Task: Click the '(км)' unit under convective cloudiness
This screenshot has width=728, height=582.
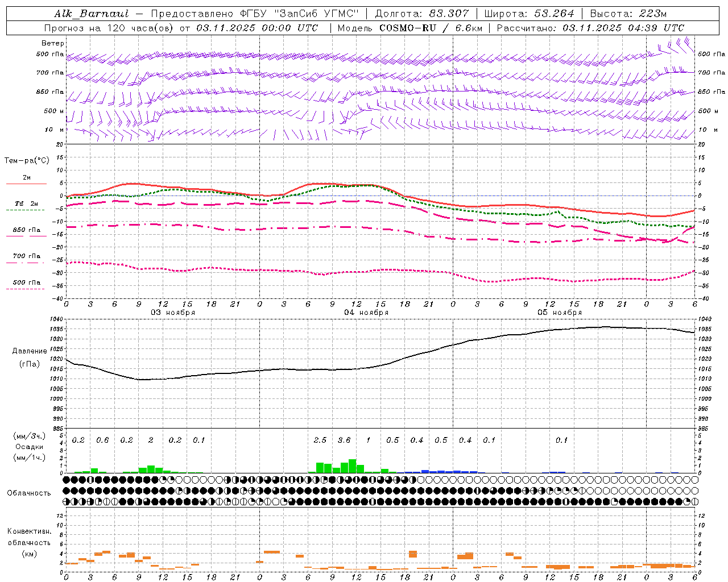Action: pyautogui.click(x=29, y=554)
